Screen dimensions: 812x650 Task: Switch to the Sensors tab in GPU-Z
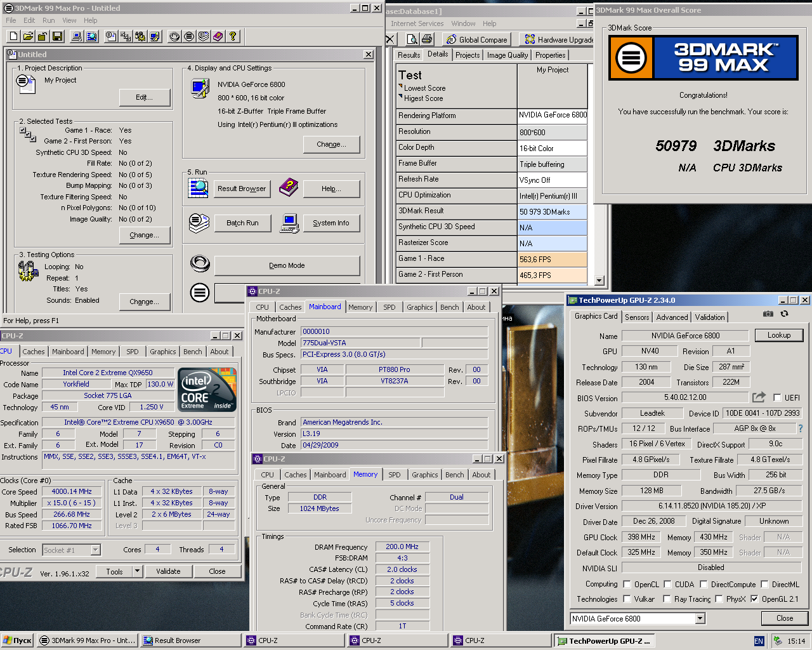637,317
